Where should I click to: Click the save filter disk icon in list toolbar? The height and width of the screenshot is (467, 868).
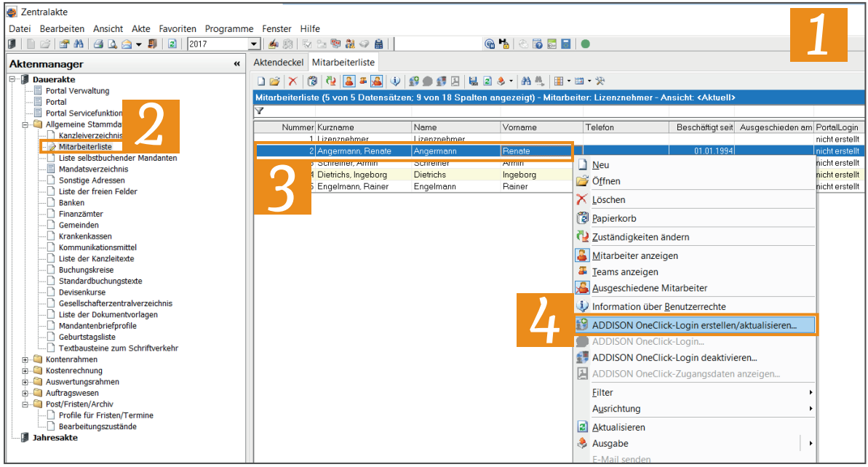tap(474, 81)
